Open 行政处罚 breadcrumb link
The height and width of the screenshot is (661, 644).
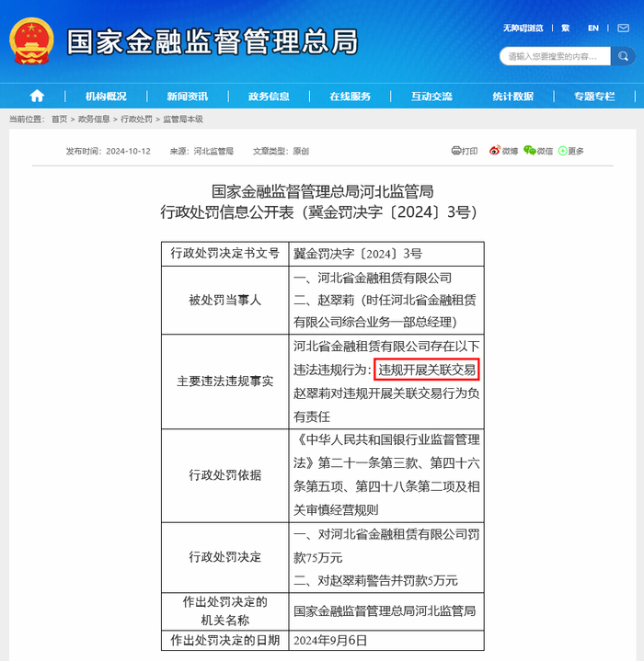tap(136, 120)
